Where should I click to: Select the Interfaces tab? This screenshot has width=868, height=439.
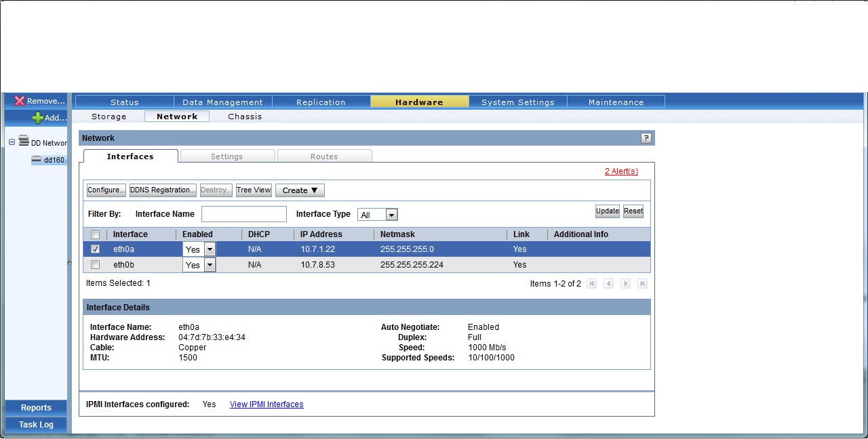click(130, 156)
